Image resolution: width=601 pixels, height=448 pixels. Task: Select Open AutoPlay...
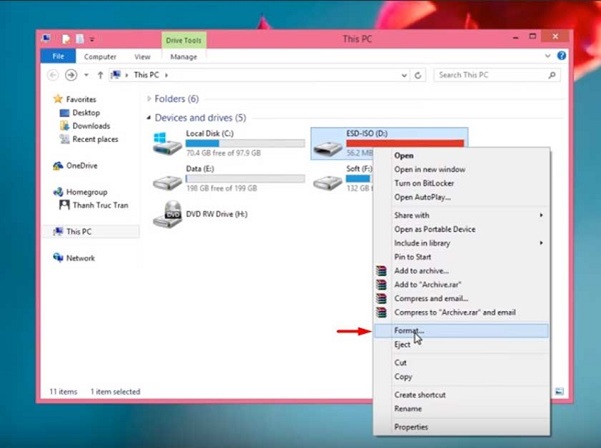pos(461,197)
